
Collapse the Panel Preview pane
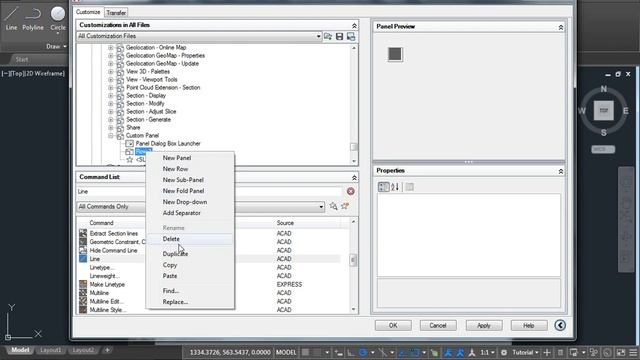(x=560, y=27)
